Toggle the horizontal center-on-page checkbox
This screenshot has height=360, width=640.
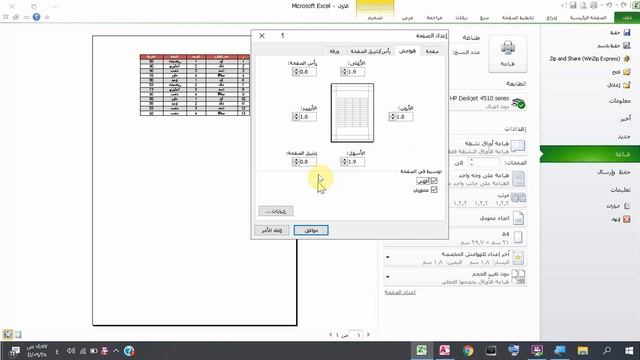[x=434, y=180]
